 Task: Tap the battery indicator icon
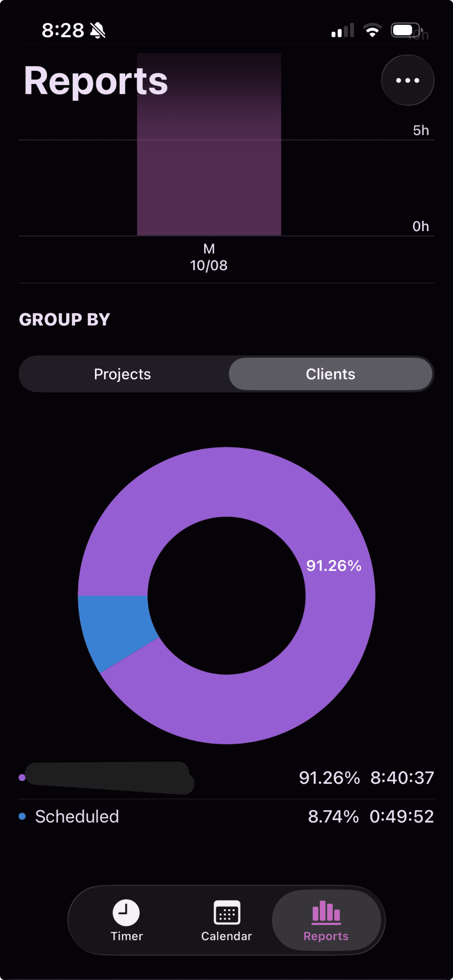[406, 31]
